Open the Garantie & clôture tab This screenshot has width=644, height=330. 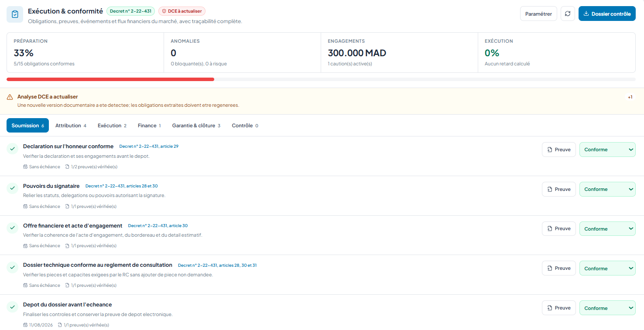click(196, 126)
